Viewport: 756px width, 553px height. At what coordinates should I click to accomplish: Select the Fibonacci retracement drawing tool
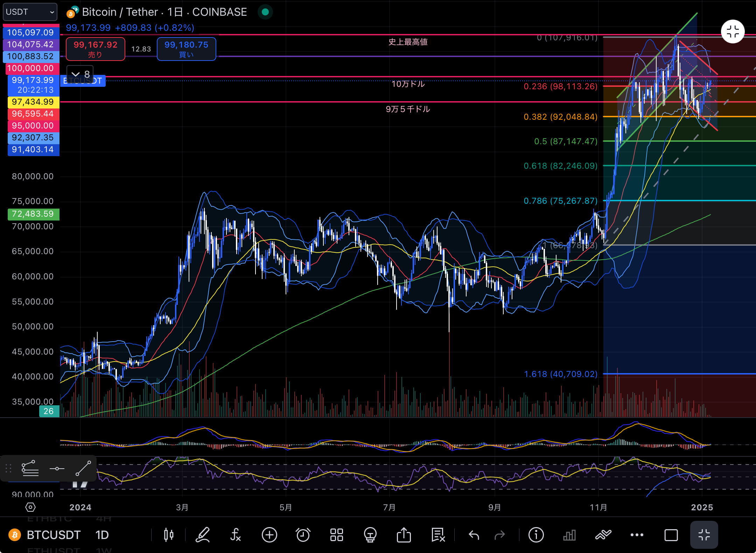click(30, 468)
